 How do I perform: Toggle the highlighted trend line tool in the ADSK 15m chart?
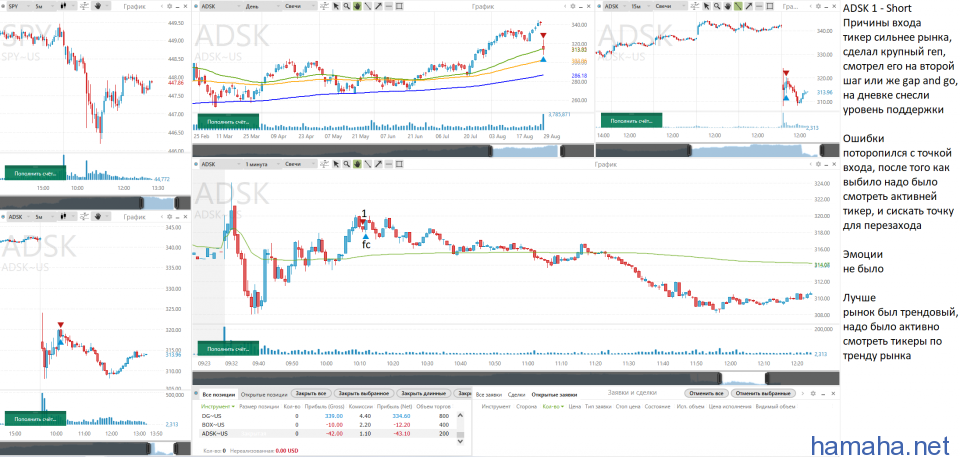pos(738,6)
